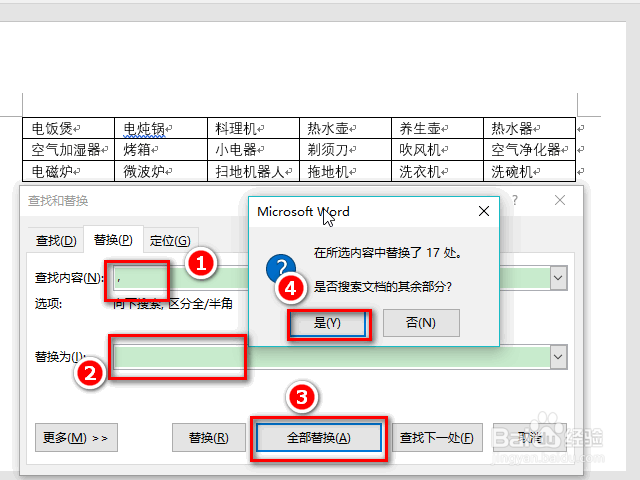Close the Microsoft Word message dialog
The image size is (640, 480).
pos(484,211)
